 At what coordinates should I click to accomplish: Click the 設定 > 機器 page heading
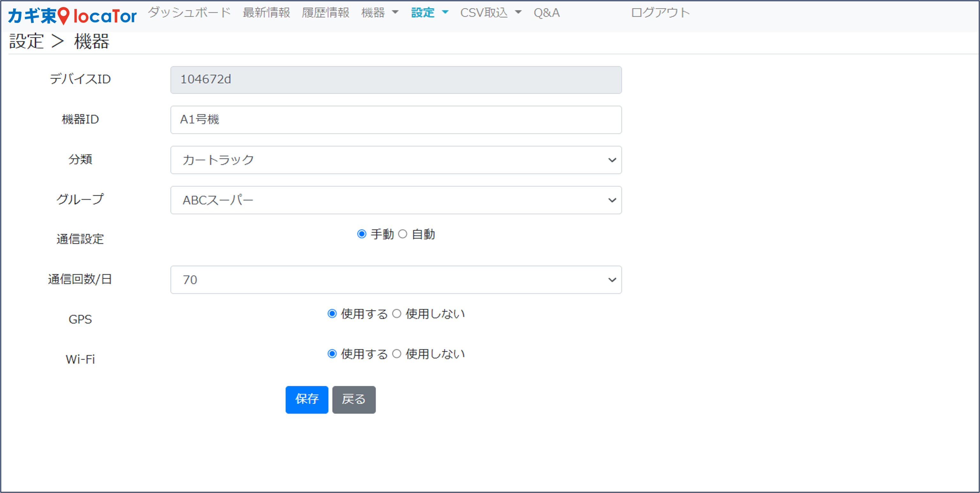59,41
